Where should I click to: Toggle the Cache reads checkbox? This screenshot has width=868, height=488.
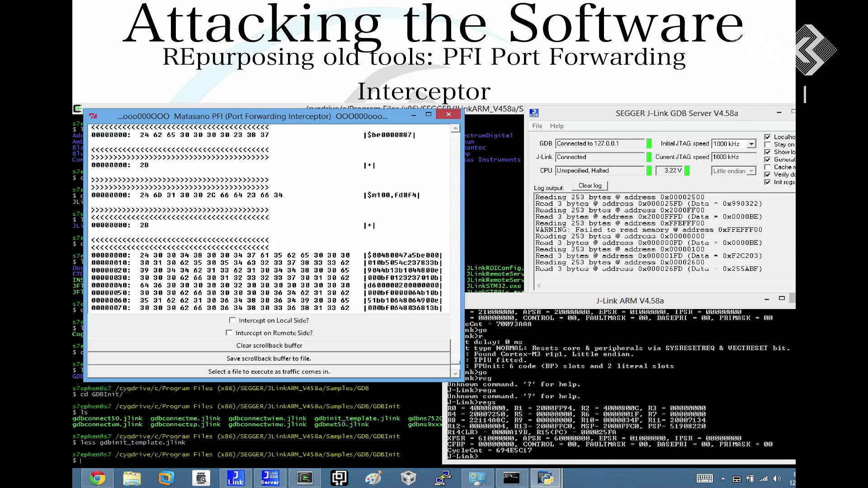(767, 167)
